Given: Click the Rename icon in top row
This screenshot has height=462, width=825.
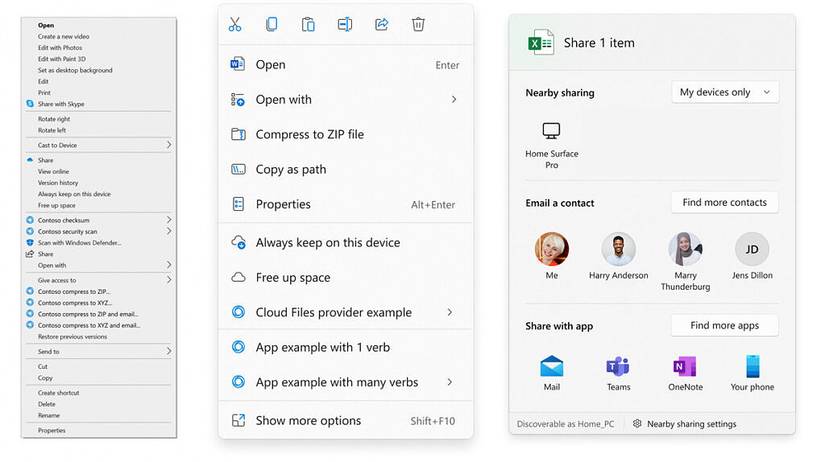Looking at the screenshot, I should (x=345, y=24).
